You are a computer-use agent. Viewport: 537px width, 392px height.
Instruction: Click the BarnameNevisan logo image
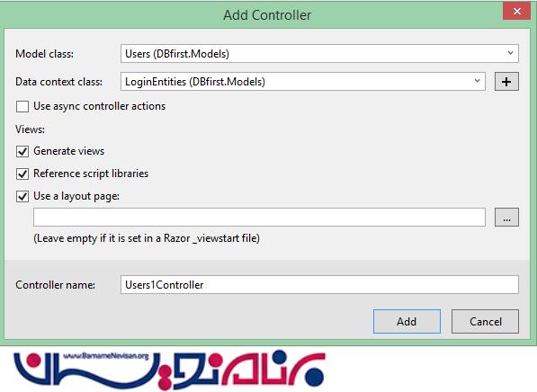point(169,370)
